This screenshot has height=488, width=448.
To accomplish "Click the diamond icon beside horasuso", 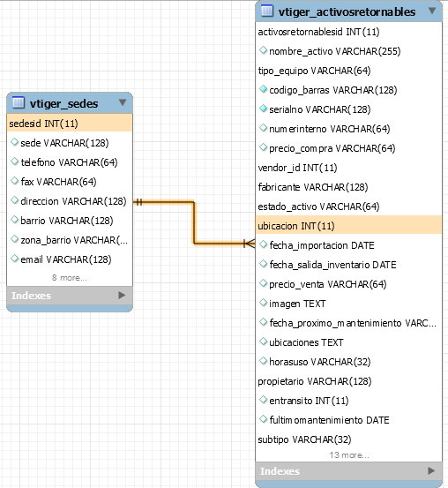I will pos(263,361).
